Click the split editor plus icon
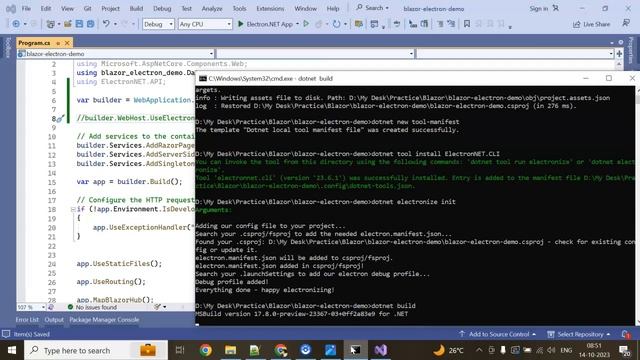640x360 pixels. tap(619, 53)
